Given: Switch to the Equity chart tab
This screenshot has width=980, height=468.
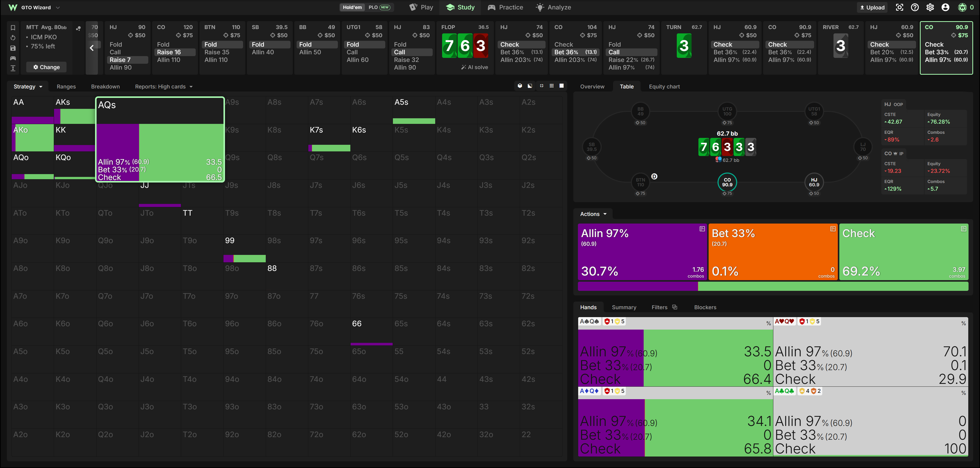Looking at the screenshot, I should click(664, 87).
